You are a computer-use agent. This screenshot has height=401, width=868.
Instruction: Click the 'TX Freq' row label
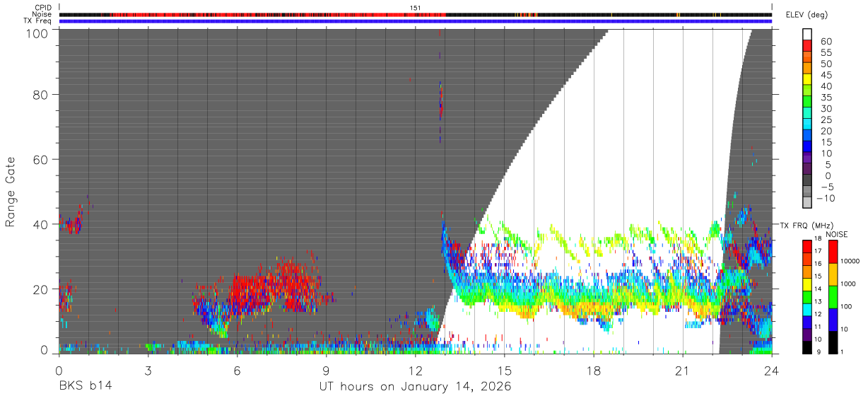pos(37,21)
